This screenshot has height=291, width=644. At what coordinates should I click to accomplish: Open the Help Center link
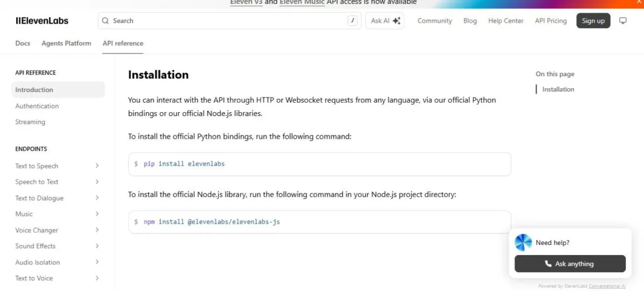(x=506, y=21)
